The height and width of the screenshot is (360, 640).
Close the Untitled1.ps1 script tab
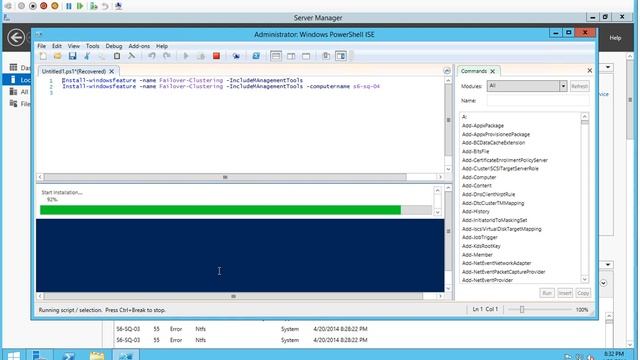point(112,71)
